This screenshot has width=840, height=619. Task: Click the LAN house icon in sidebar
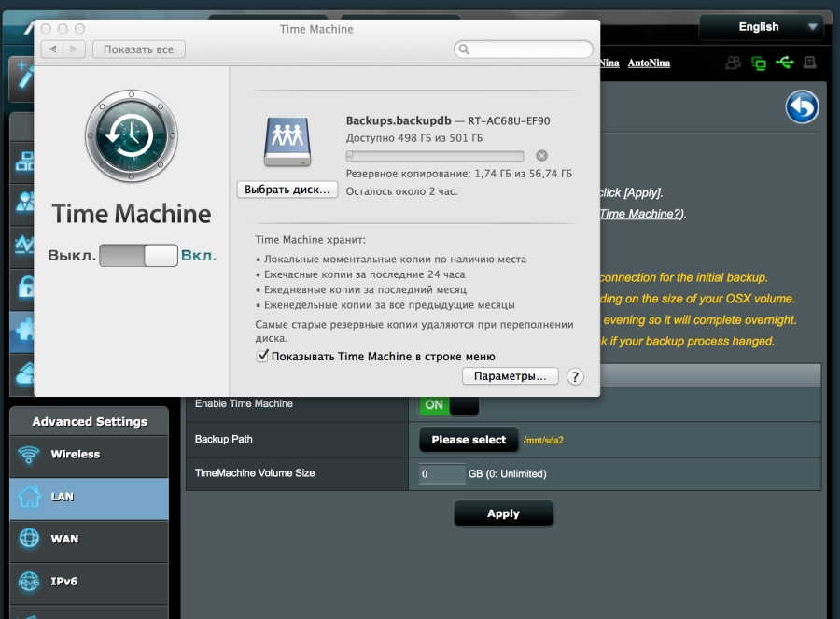click(x=29, y=497)
